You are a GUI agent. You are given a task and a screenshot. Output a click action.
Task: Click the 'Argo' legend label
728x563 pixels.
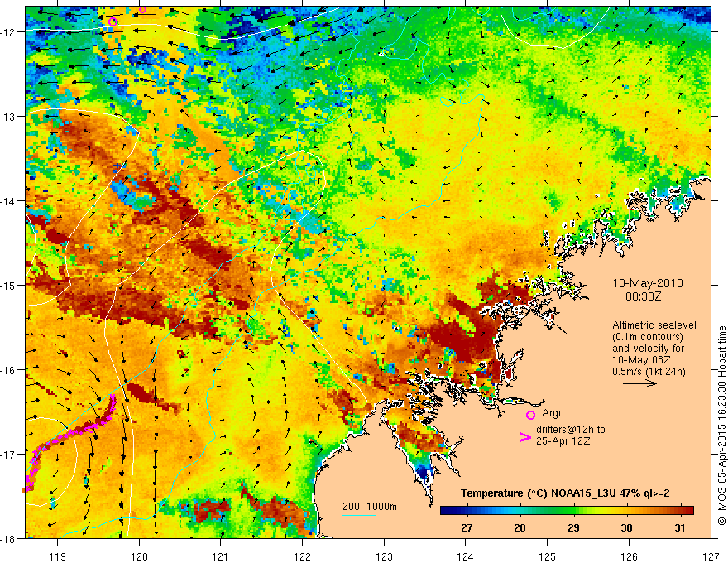[x=553, y=413]
